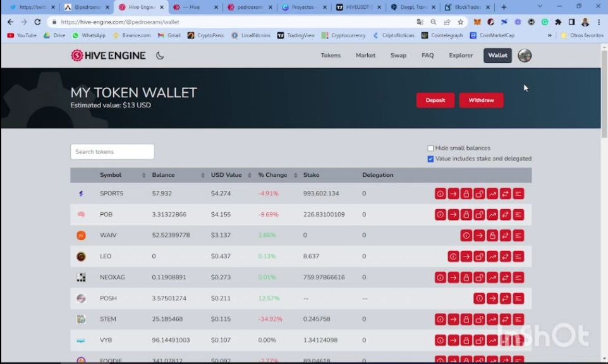This screenshot has height=364, width=608.
Task: Open the Explorer navigation item
Action: 461,56
